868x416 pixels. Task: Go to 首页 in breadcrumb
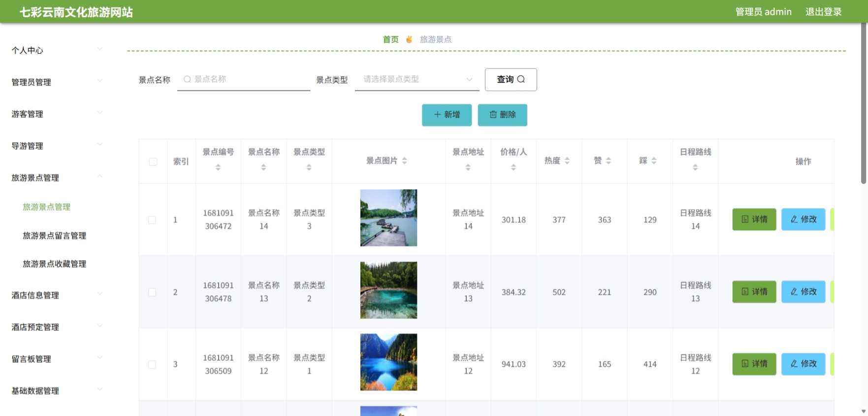tap(391, 39)
